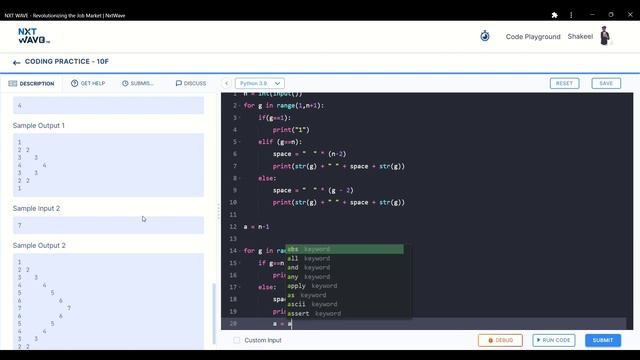The height and width of the screenshot is (360, 640).
Task: Save the current code
Action: tap(606, 83)
